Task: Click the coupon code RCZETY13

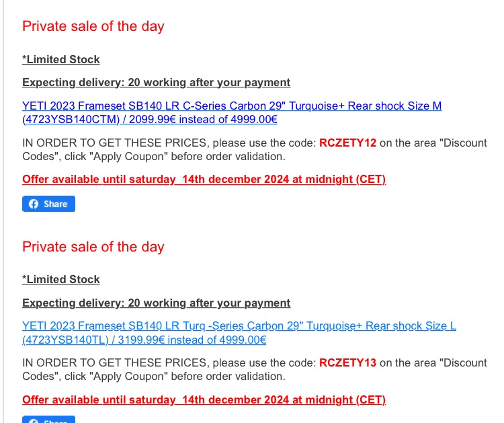Action: click(x=348, y=362)
